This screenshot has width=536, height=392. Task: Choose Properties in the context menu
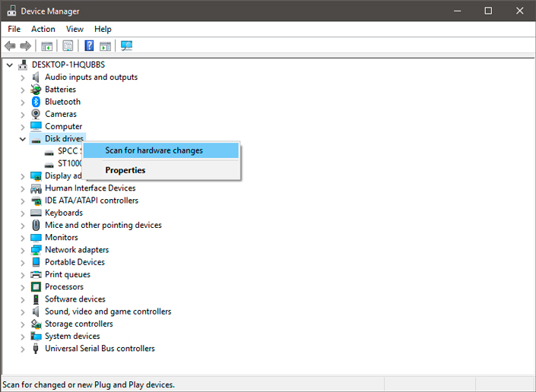(x=161, y=170)
